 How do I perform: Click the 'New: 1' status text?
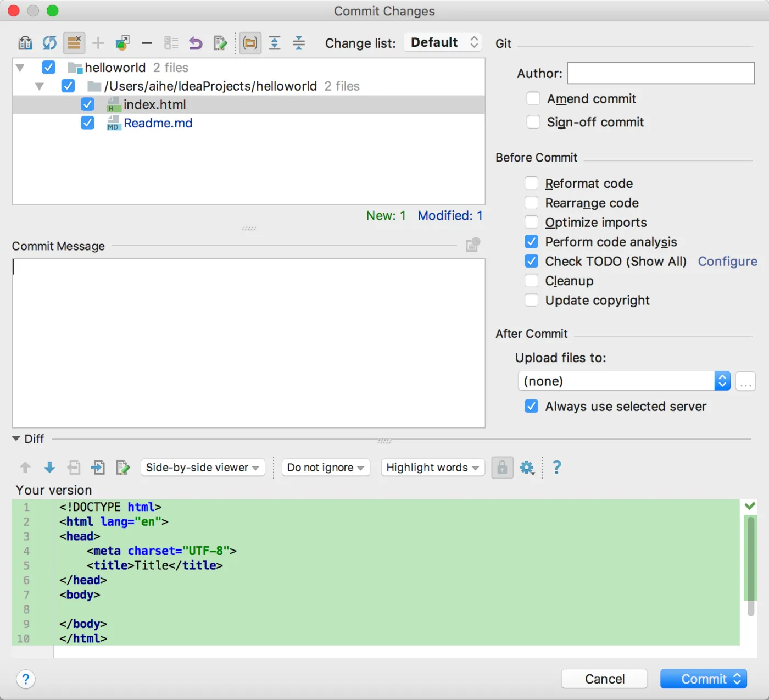click(x=386, y=215)
